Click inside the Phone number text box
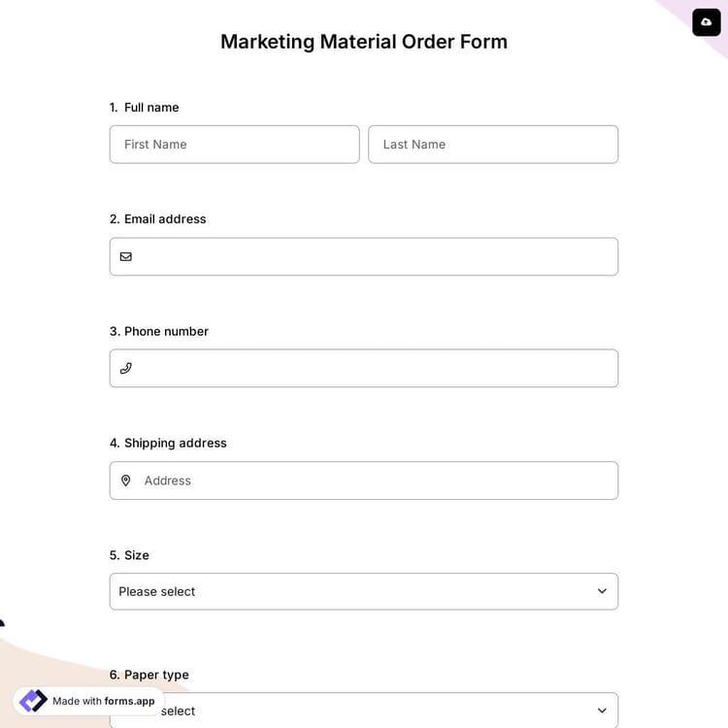The height and width of the screenshot is (728, 728). tap(374, 369)
